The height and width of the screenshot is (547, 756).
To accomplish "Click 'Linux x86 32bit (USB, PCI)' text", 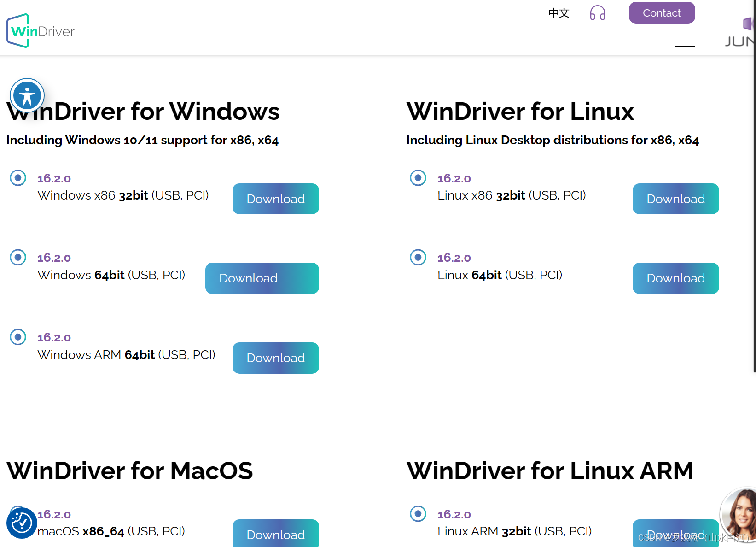I will click(512, 195).
